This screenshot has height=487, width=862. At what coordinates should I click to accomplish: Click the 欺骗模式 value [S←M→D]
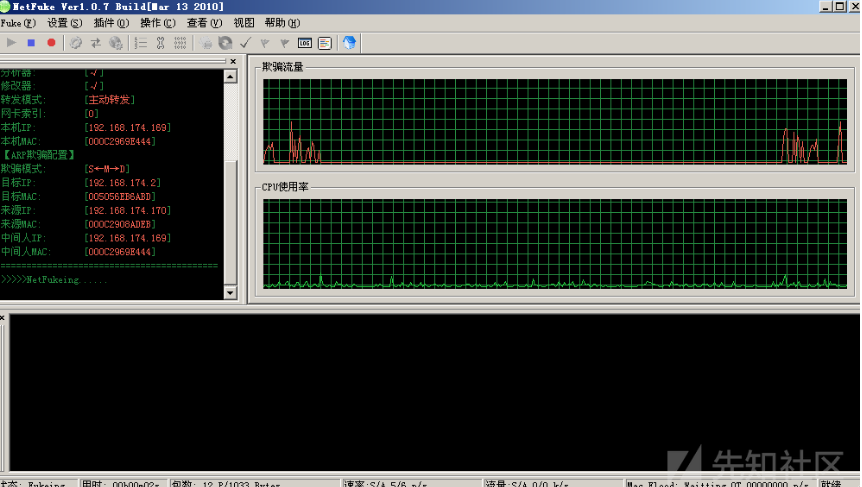(x=107, y=169)
